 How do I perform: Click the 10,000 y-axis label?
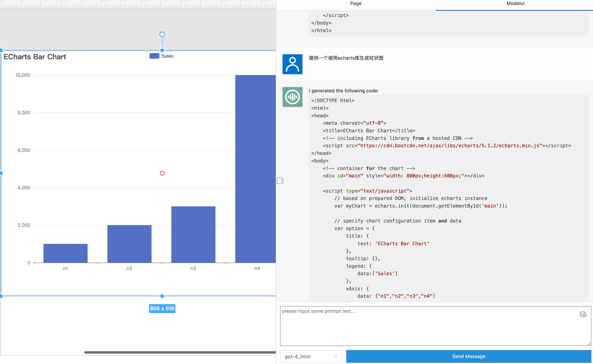click(23, 75)
